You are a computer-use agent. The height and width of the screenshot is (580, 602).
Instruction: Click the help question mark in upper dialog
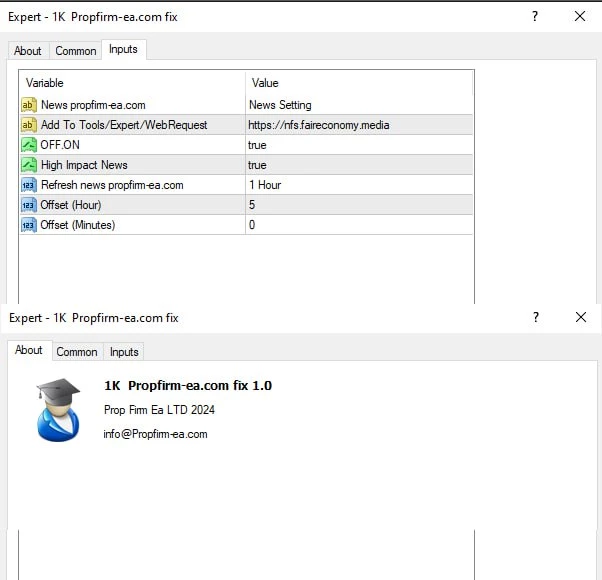pyautogui.click(x=535, y=16)
